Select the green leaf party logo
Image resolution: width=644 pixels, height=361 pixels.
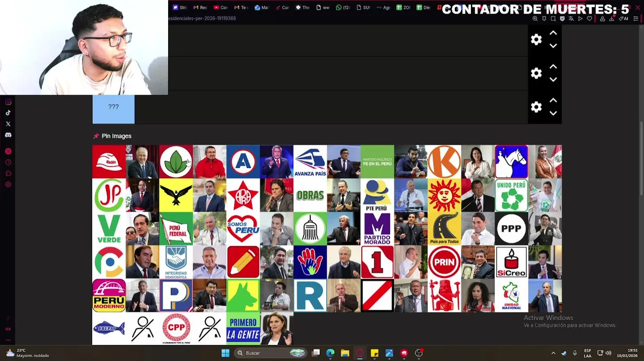[x=176, y=161]
